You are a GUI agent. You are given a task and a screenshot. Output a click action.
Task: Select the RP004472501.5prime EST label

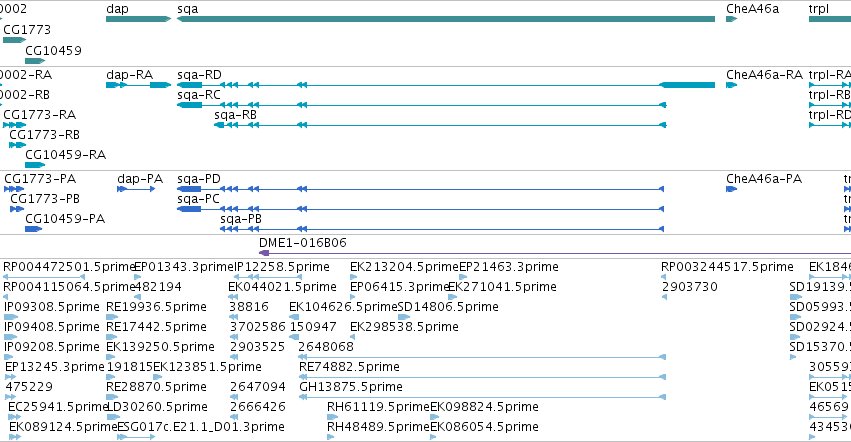pos(68,267)
